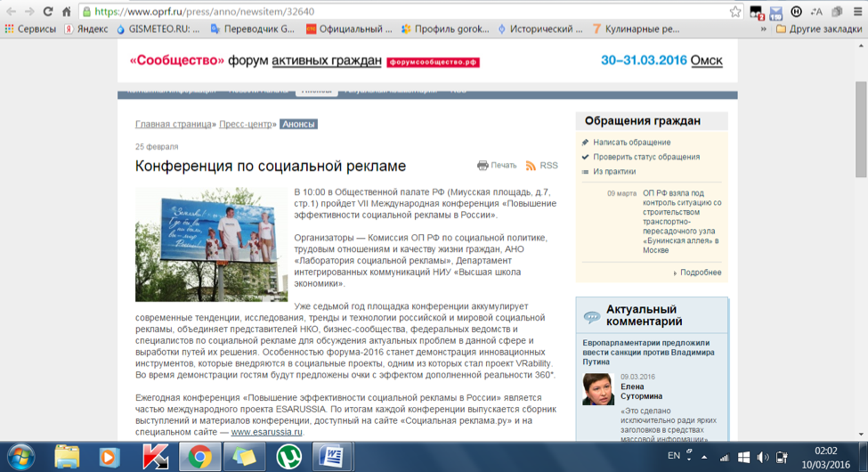Click the printer icon next to Печать
868x472 pixels.
(x=483, y=165)
